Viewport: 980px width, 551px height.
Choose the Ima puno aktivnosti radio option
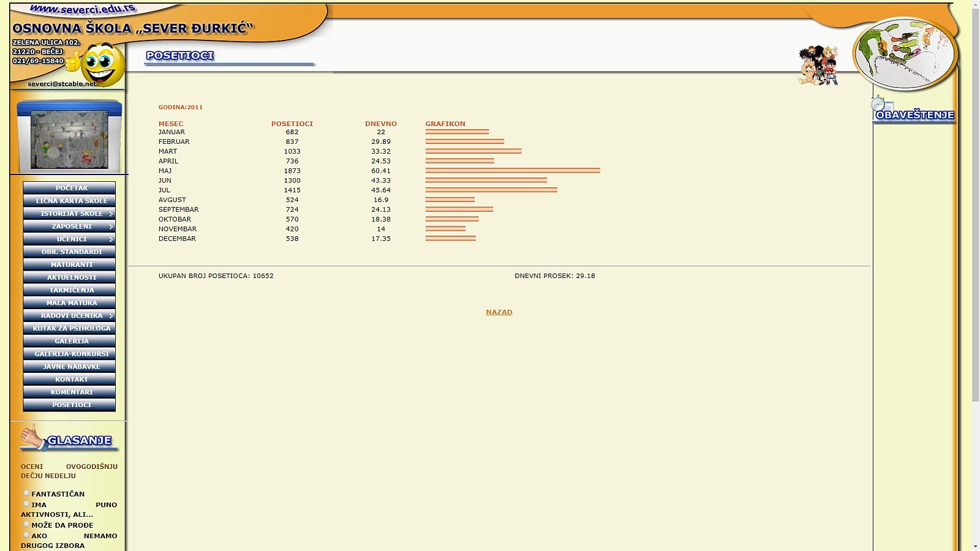click(x=26, y=504)
